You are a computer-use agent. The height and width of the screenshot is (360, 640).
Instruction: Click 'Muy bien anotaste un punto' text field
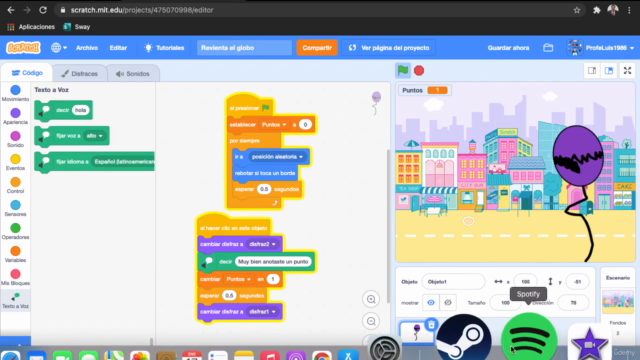coord(273,262)
